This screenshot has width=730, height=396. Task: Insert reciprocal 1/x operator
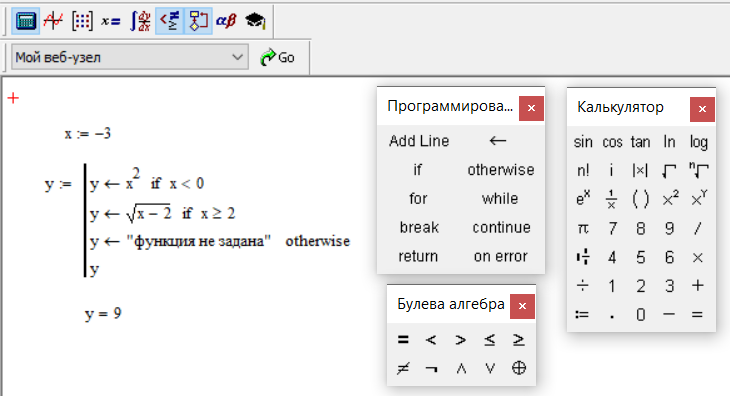coord(611,200)
